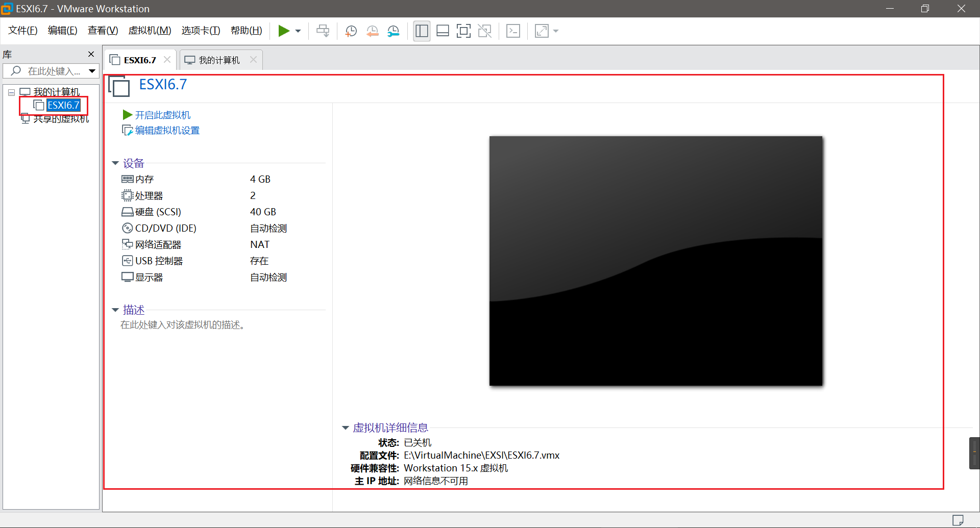This screenshot has width=980, height=528.
Task: Click the NAT network value
Action: 260,244
